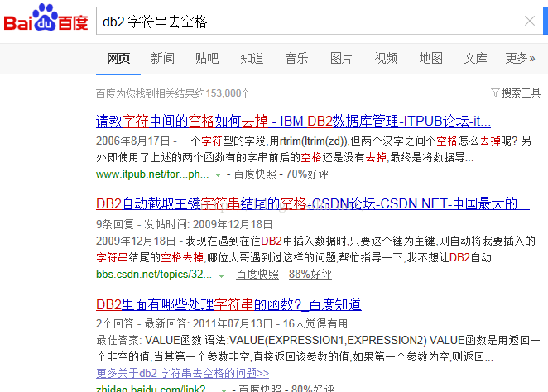Click the text 9条回复 - 发帖时间

click(x=142, y=224)
